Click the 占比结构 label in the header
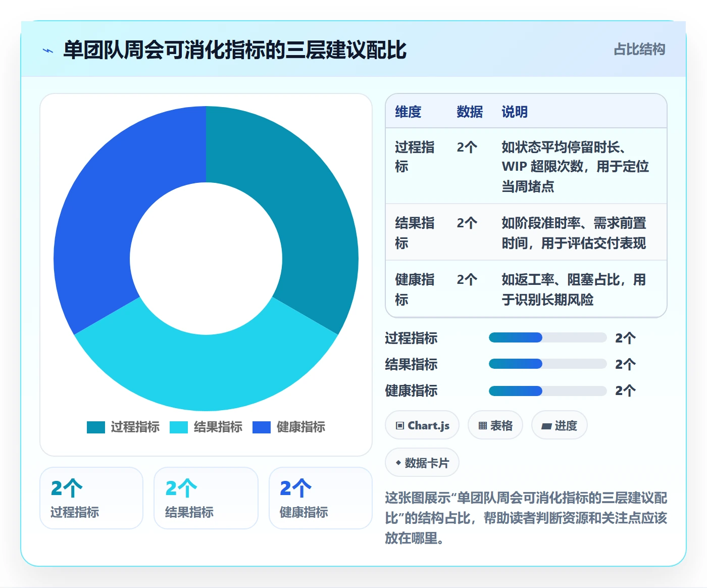707x588 pixels. coord(639,49)
